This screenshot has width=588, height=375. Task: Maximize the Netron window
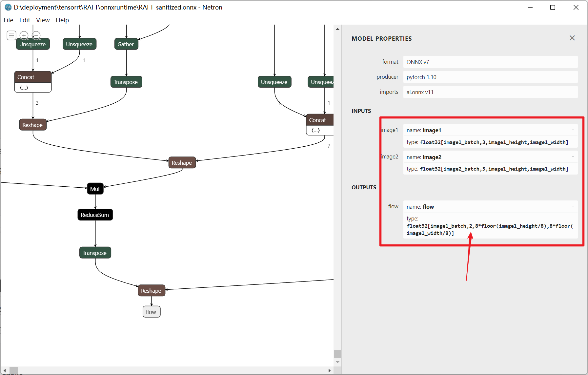pos(553,7)
